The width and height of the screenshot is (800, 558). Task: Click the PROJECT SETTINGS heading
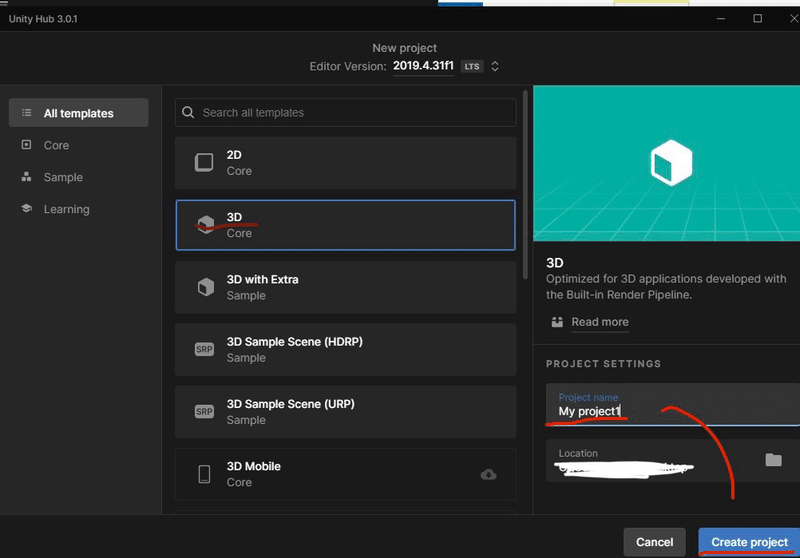[x=603, y=364]
